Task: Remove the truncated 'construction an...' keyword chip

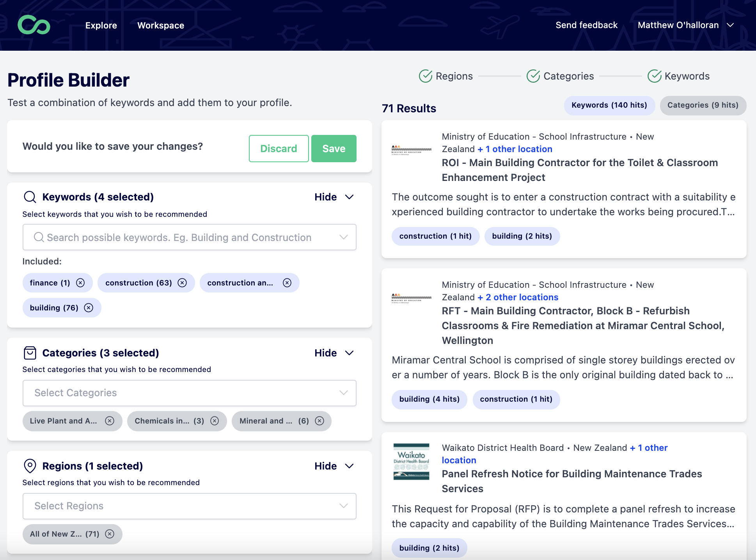Action: coord(287,283)
